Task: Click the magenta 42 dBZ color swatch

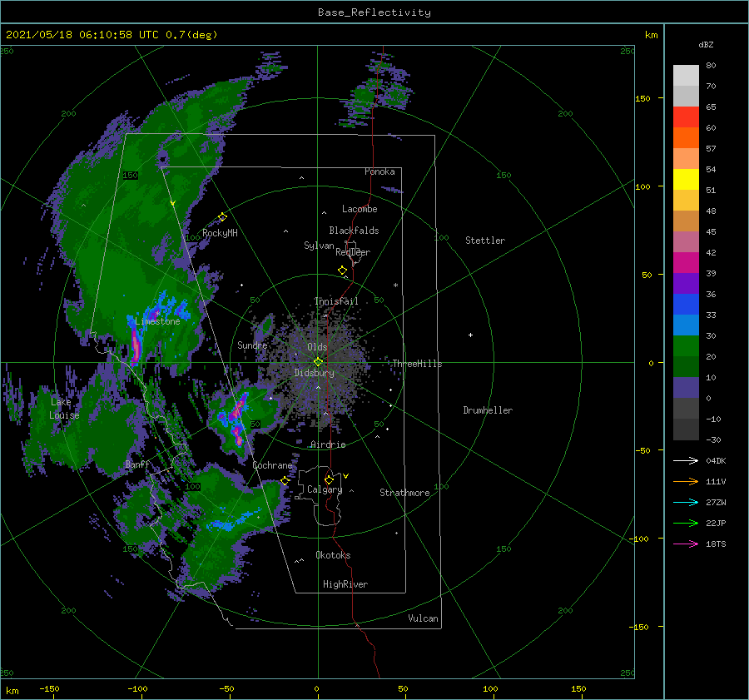Action: click(686, 263)
